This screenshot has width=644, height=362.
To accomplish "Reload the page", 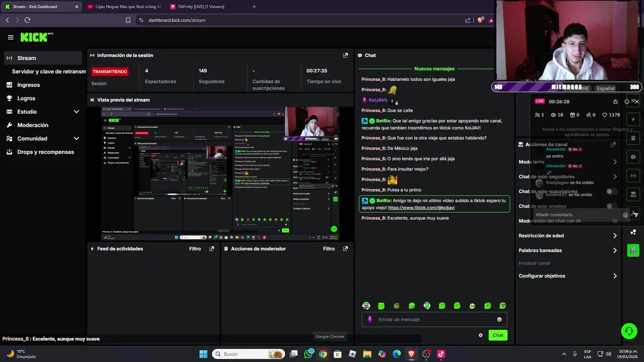I will point(27,20).
